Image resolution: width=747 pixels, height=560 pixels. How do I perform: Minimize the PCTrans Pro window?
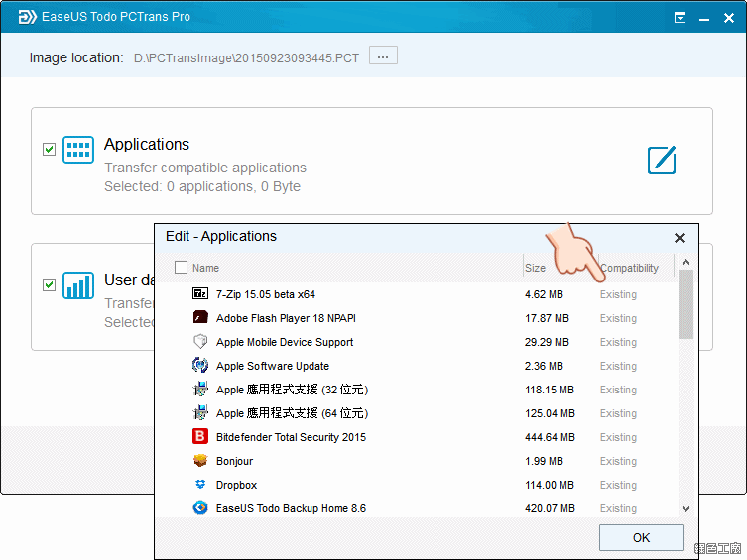point(704,19)
